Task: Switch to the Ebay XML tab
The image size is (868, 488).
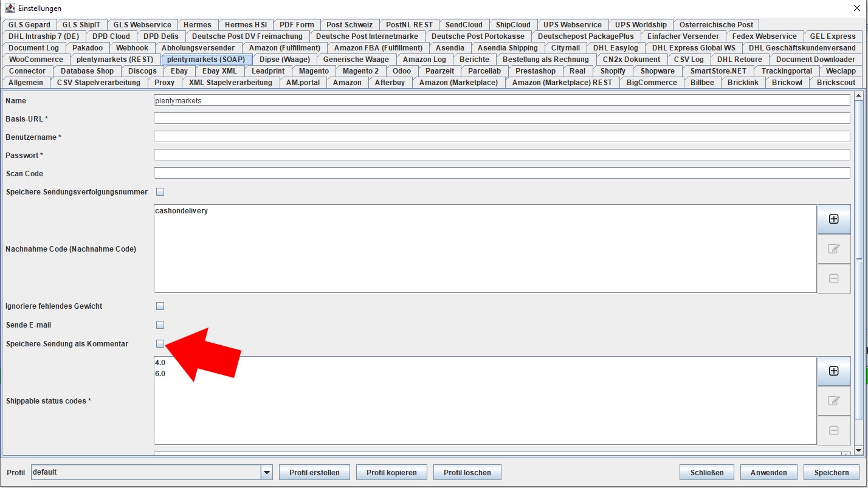Action: 219,71
